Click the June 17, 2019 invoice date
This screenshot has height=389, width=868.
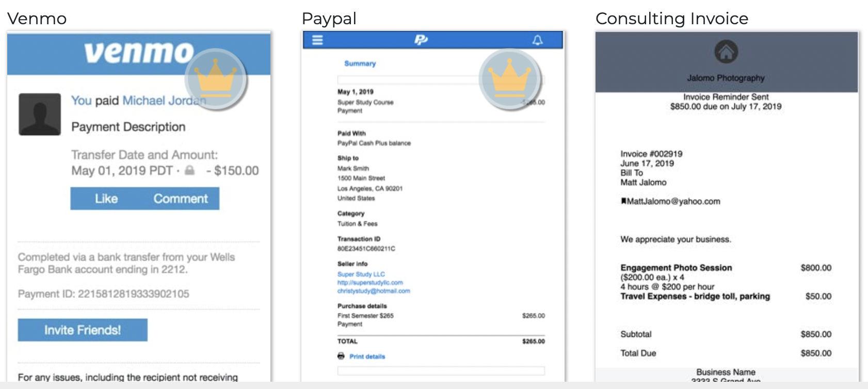point(647,164)
